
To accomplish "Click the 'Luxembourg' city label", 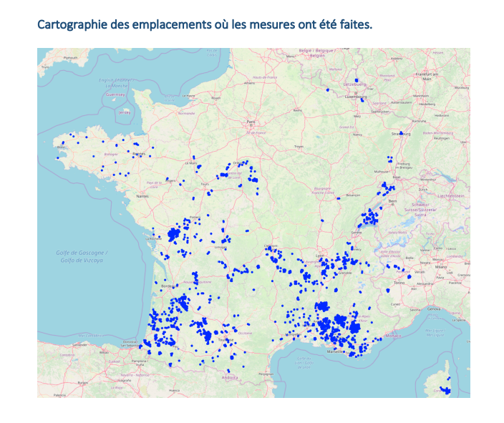I will (356, 97).
